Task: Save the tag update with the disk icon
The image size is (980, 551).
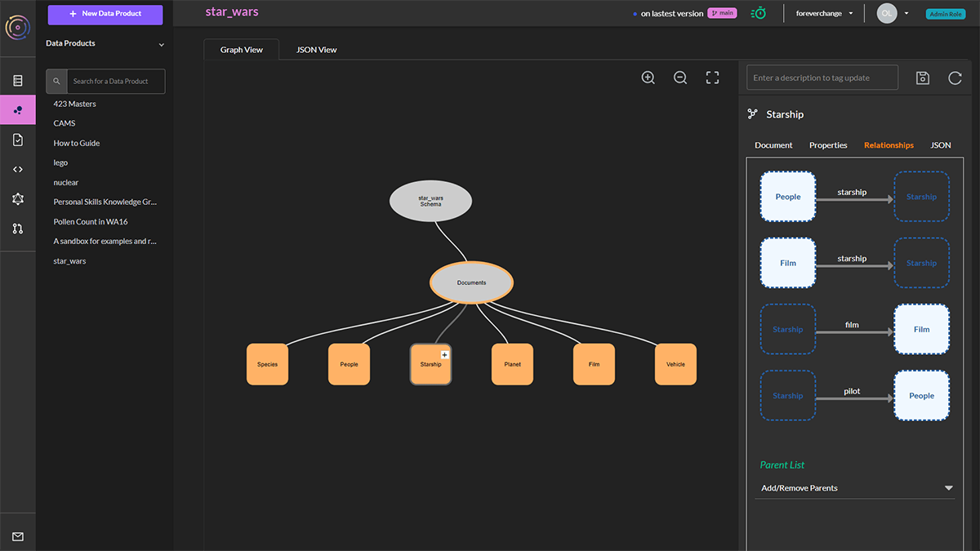Action: [922, 78]
